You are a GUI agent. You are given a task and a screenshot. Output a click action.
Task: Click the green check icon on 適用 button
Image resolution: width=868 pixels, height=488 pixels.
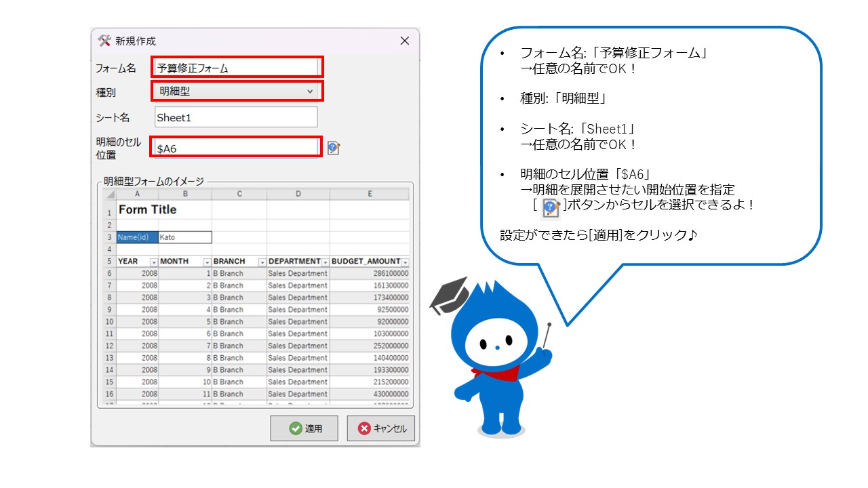[296, 428]
